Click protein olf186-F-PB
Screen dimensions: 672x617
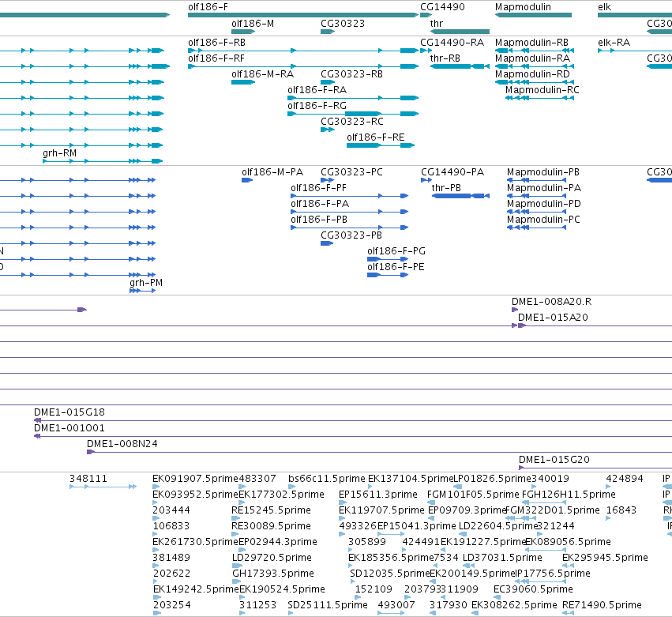tap(319, 220)
